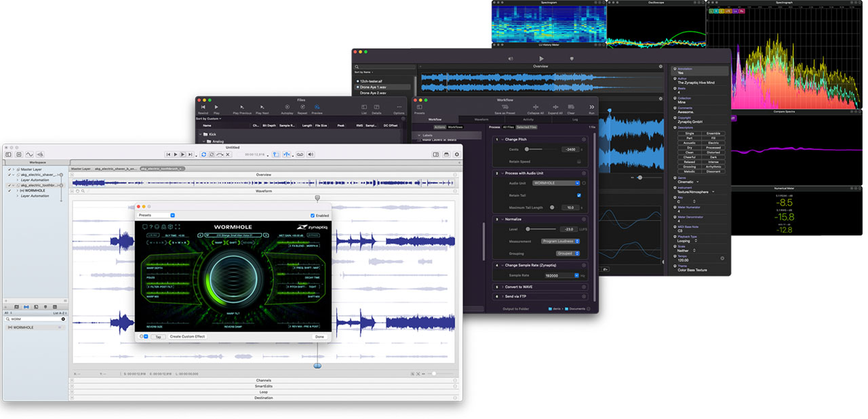This screenshot has width=868, height=419.
Task: Click Play Previous icon in Files window
Action: click(x=242, y=107)
